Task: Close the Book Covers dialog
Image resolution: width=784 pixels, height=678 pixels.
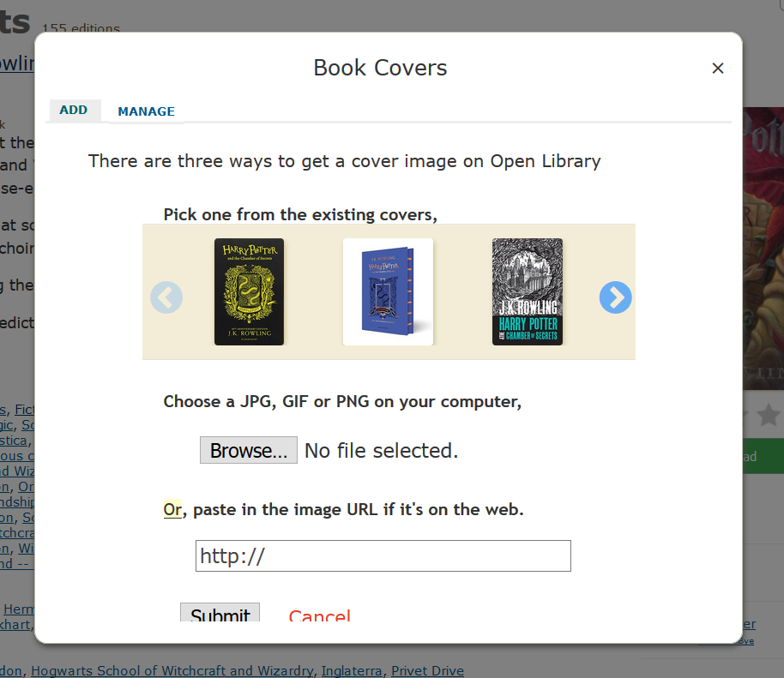Action: (717, 68)
